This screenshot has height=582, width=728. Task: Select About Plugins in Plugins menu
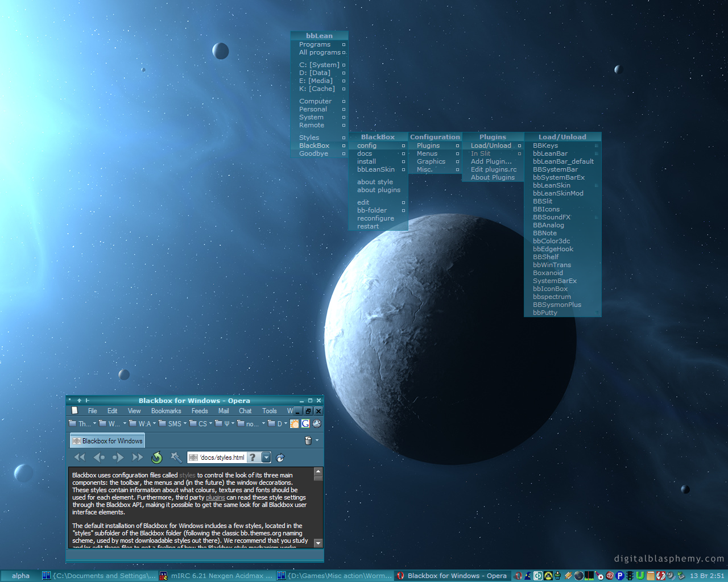click(493, 177)
